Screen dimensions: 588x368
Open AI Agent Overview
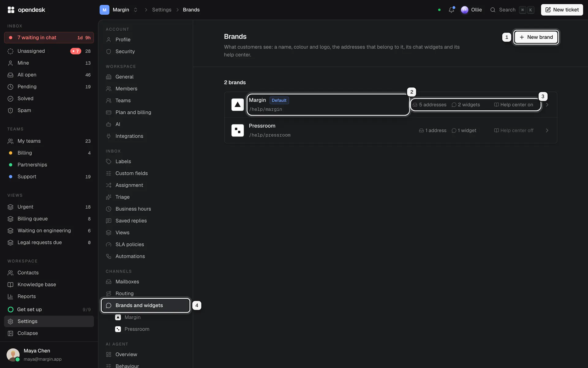coord(145,355)
